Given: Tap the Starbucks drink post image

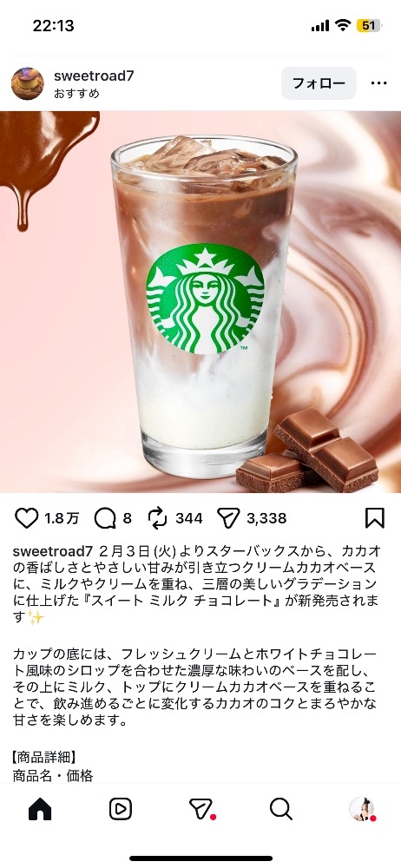Looking at the screenshot, I should (x=200, y=302).
